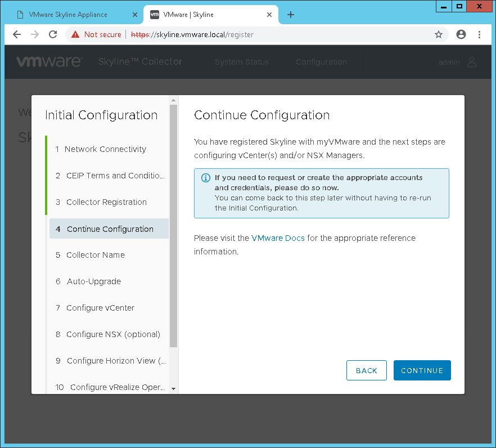Screen dimensions: 496x448
Task: Select step 2 CEIP Terms and Conditions
Action: click(x=108, y=176)
